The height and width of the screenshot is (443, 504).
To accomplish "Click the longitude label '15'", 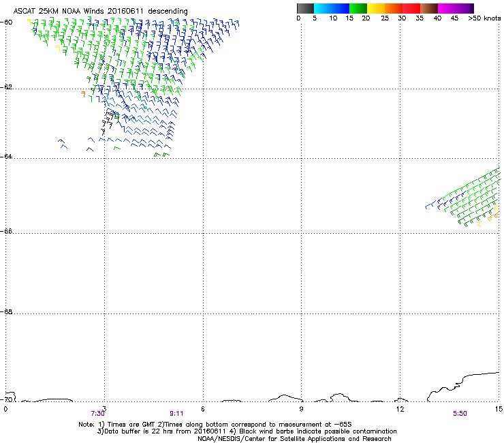I will point(499,409).
